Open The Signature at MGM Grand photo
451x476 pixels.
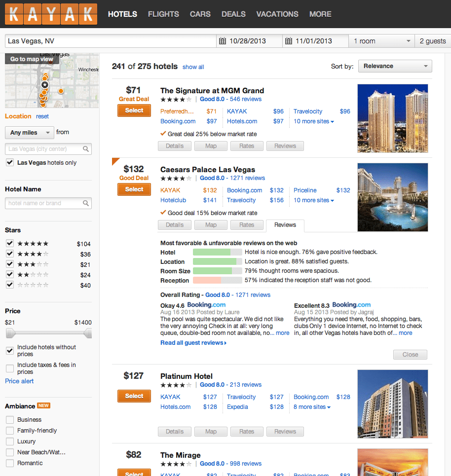click(393, 118)
